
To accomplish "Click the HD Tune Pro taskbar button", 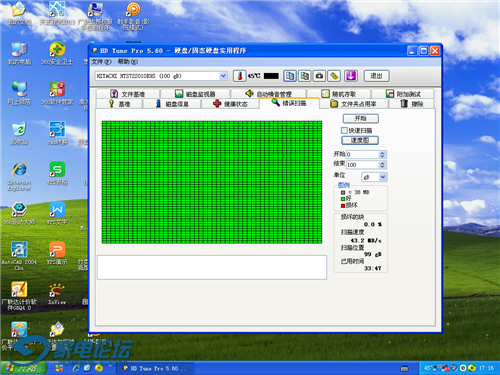I will [x=156, y=368].
